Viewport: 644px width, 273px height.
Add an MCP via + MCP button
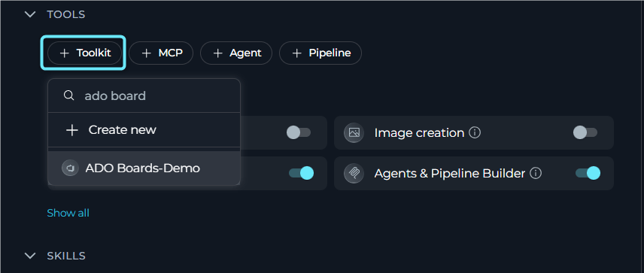(161, 53)
